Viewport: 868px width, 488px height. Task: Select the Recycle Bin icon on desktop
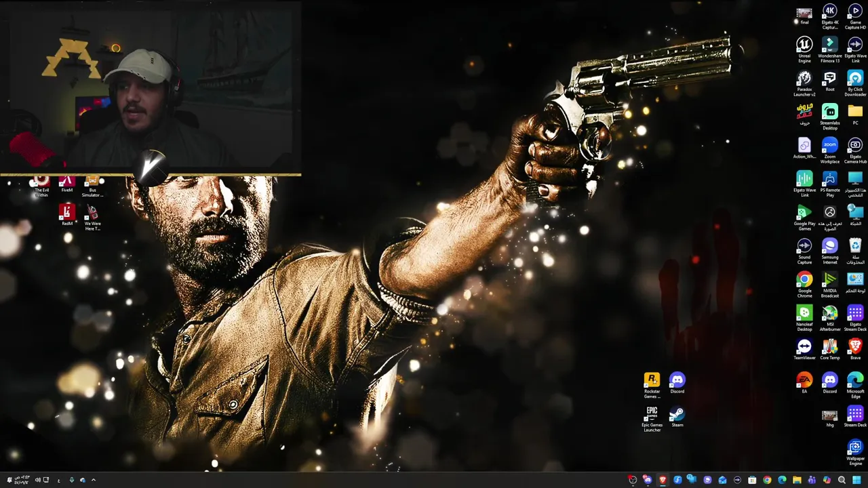point(855,250)
